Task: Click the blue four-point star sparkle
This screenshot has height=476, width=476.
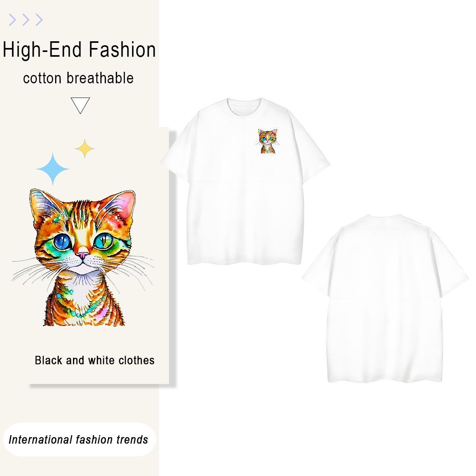Action: (53, 169)
